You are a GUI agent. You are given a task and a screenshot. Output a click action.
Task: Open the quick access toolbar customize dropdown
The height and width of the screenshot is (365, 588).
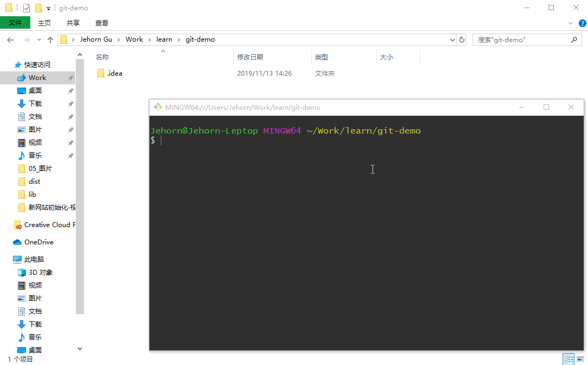(48, 8)
